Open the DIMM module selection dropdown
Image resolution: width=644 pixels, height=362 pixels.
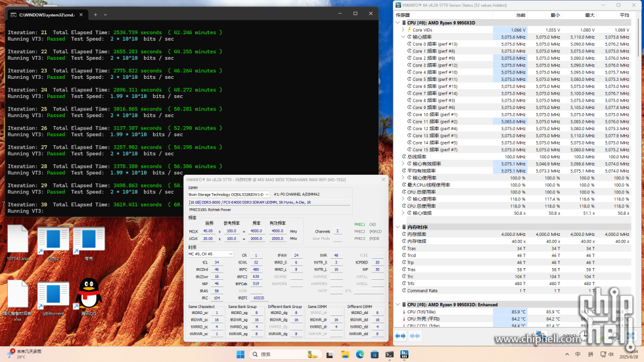[229, 194]
